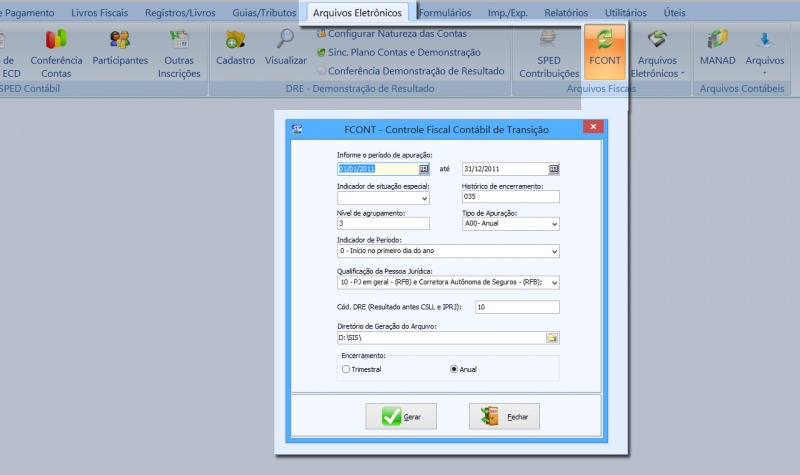800x475 pixels.
Task: Click the Cód. DRE input field
Action: tap(517, 307)
